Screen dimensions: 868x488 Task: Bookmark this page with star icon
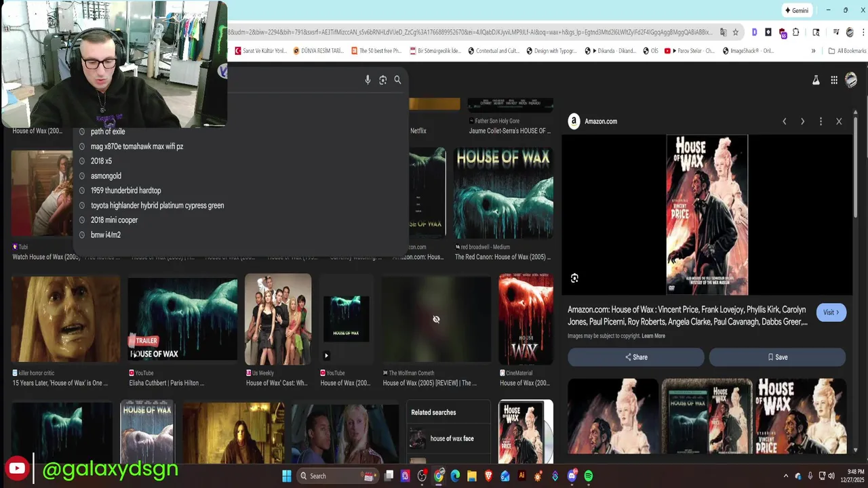coord(735,32)
